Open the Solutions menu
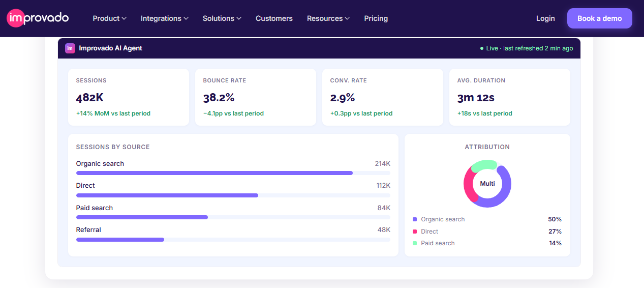Screen dimensions: 644x288 [x=222, y=18]
